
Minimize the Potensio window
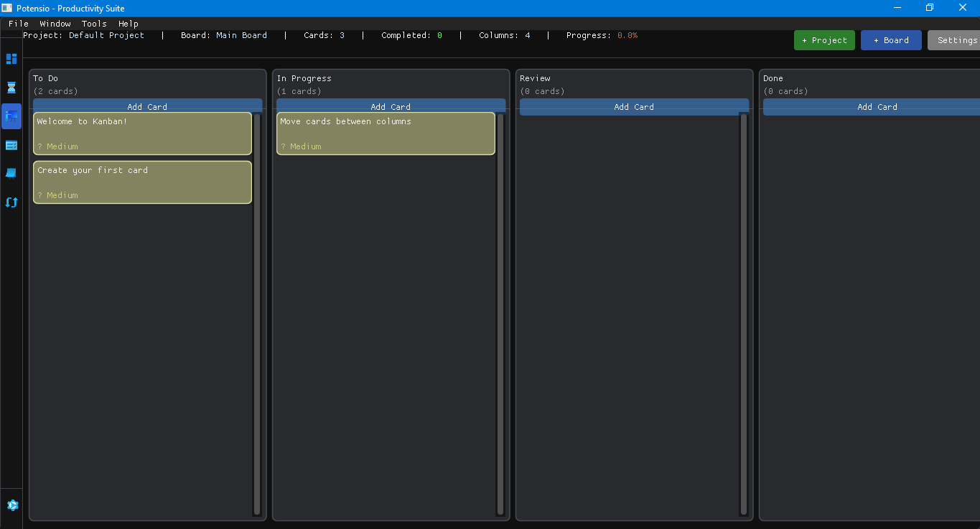pos(897,8)
